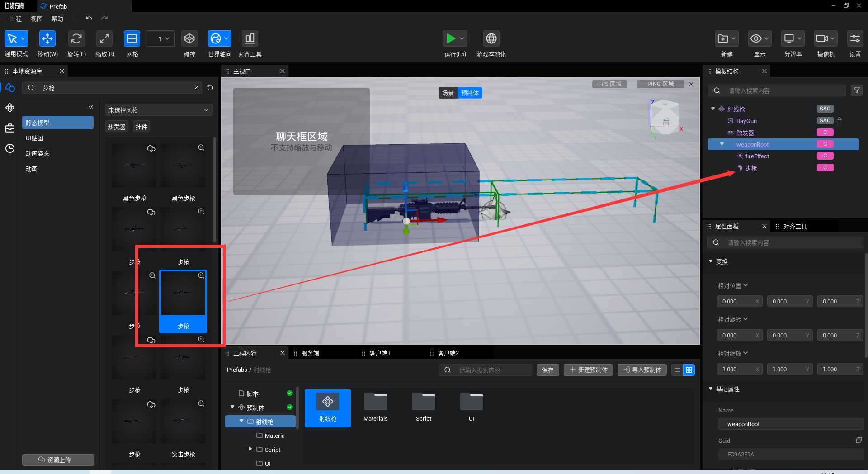Viewport: 868px width, 474px height.
Task: Toggle the grid snapping tool
Action: tap(132, 39)
